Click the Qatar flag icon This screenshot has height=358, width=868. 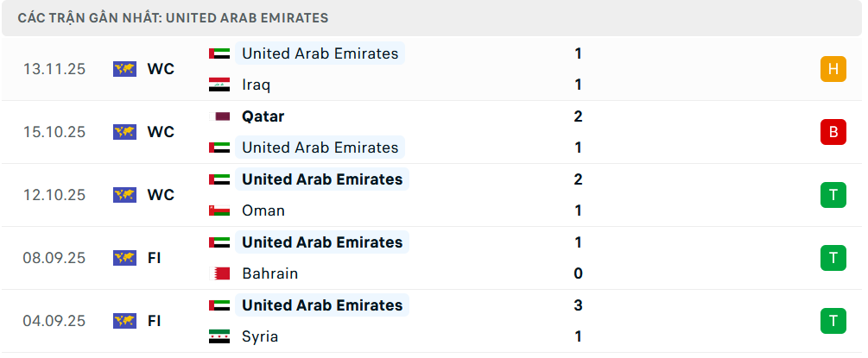[219, 116]
